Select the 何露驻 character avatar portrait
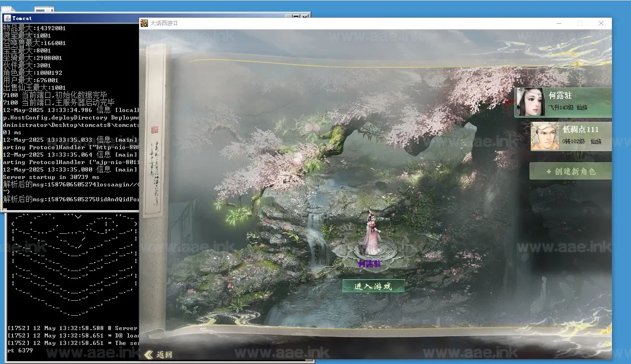Image resolution: width=631 pixels, height=364 pixels. point(530,102)
